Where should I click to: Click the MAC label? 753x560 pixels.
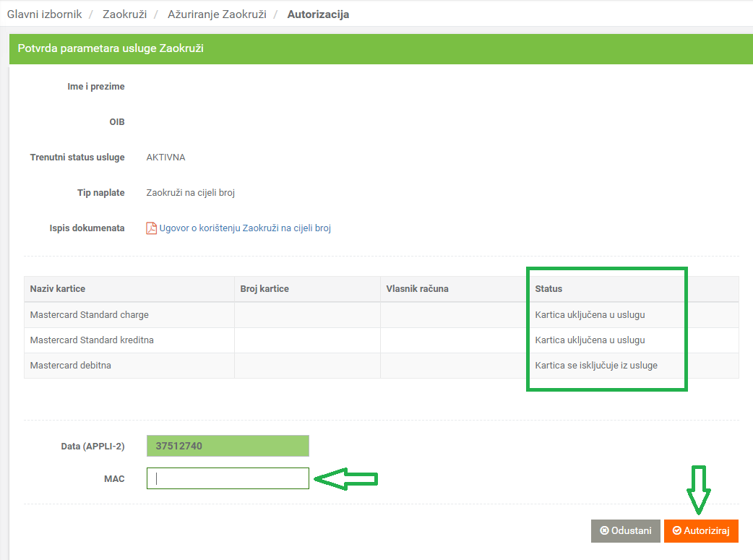coord(114,479)
